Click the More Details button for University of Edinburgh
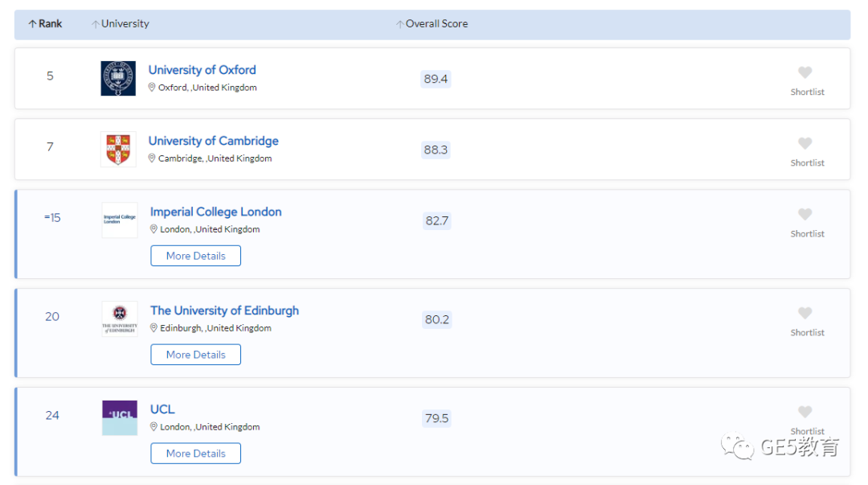 [195, 354]
